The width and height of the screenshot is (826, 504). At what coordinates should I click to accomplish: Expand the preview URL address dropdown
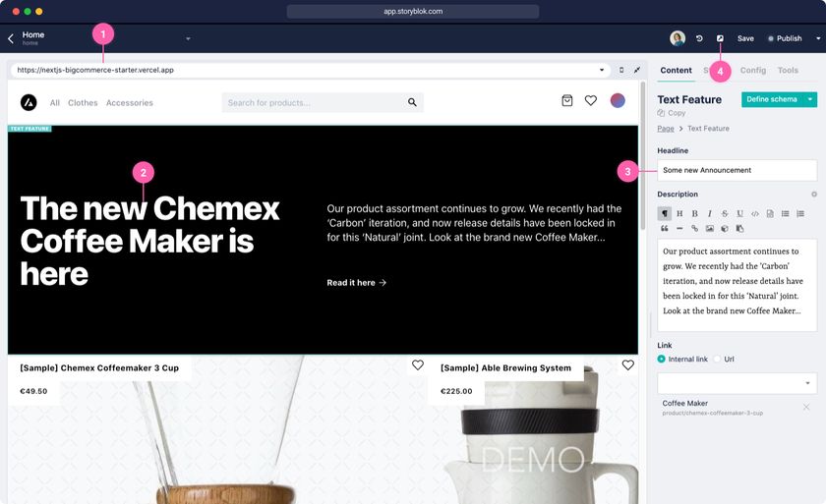(x=602, y=70)
